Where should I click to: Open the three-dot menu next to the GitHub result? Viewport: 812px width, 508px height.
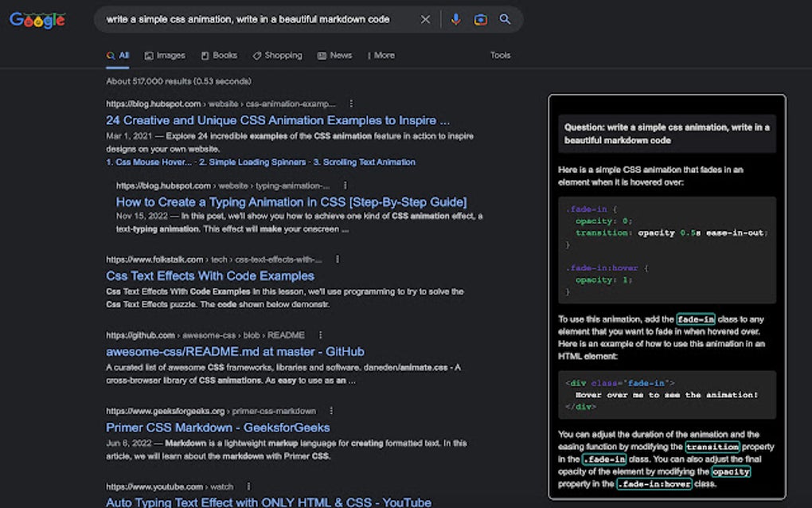click(320, 334)
